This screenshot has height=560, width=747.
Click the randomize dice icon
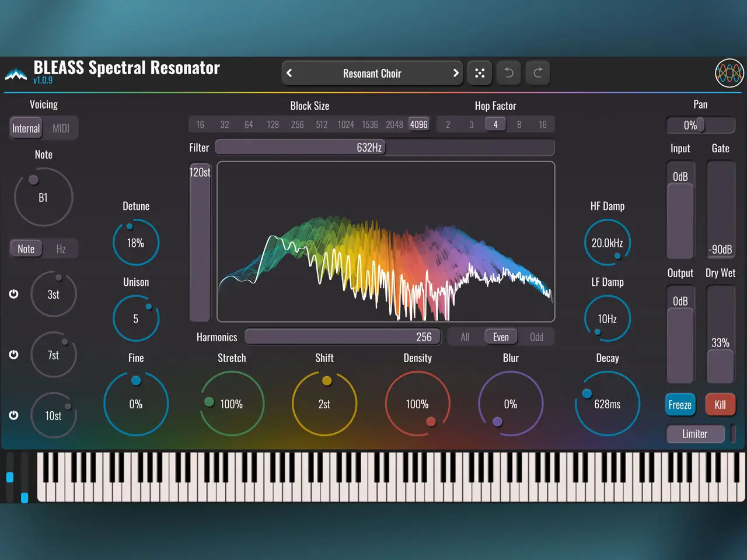(x=480, y=73)
